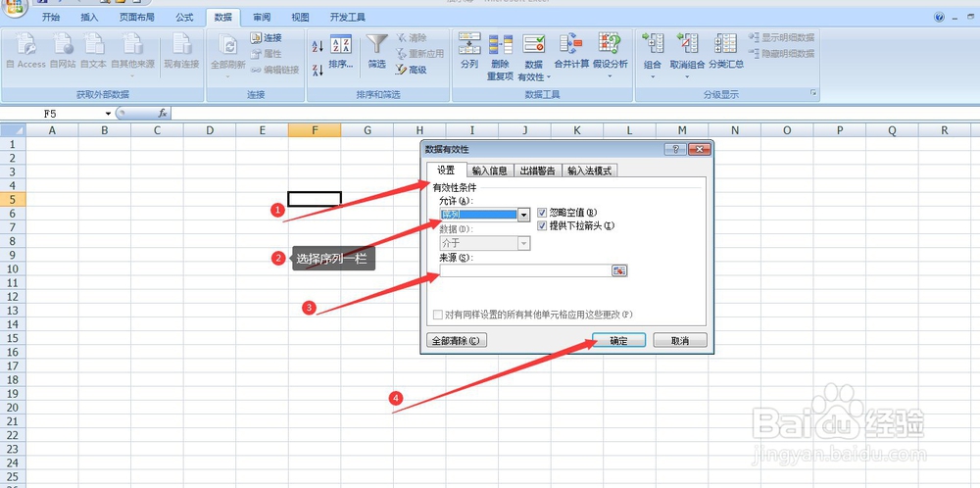Click Remove Duplicates (删除重复项) icon
Image resolution: width=980 pixels, height=488 pixels.
point(501,58)
